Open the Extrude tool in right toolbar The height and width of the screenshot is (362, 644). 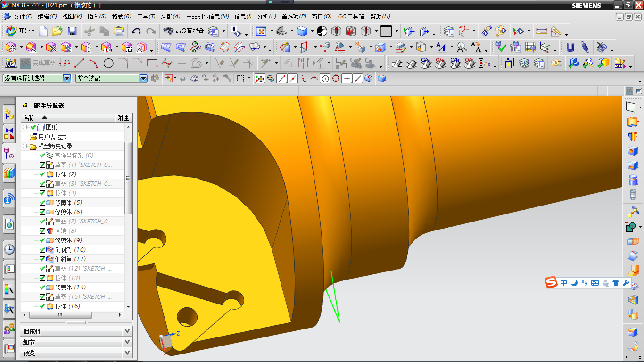[633, 122]
